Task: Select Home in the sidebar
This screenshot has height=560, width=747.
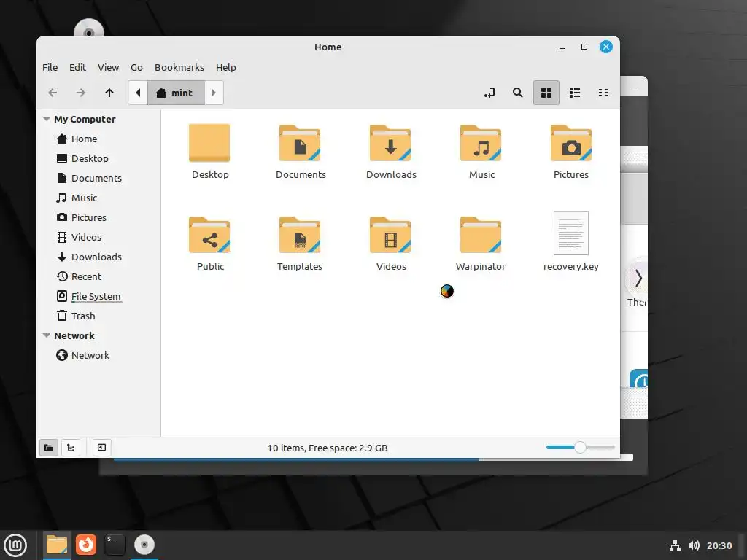Action: pyautogui.click(x=98, y=139)
